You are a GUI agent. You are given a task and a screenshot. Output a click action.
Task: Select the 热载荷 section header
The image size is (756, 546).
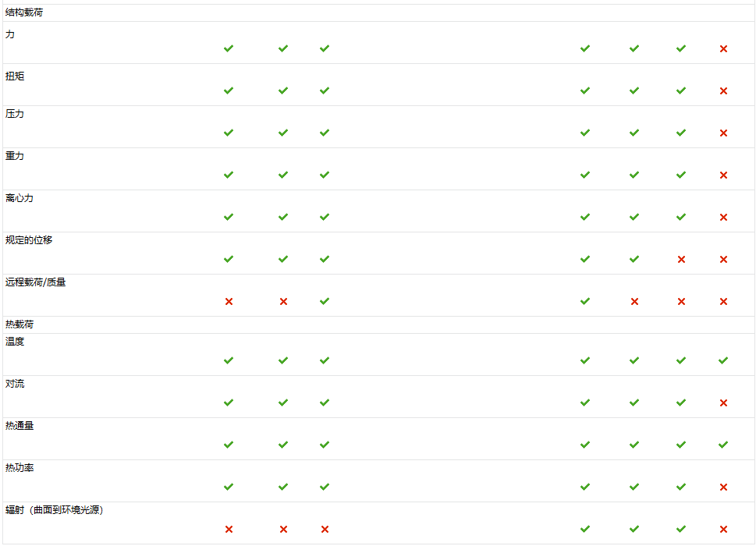[x=20, y=324]
